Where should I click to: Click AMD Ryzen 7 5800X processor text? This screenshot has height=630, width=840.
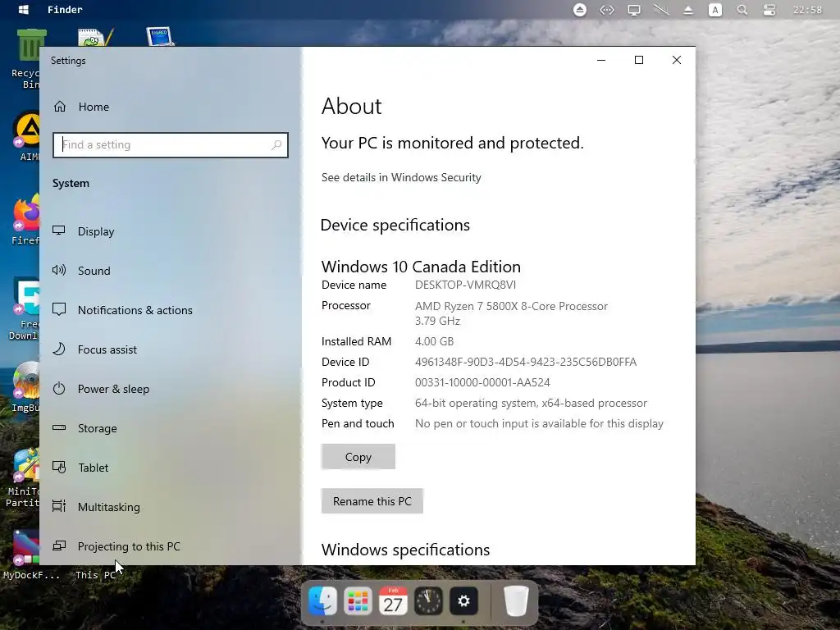pos(511,307)
